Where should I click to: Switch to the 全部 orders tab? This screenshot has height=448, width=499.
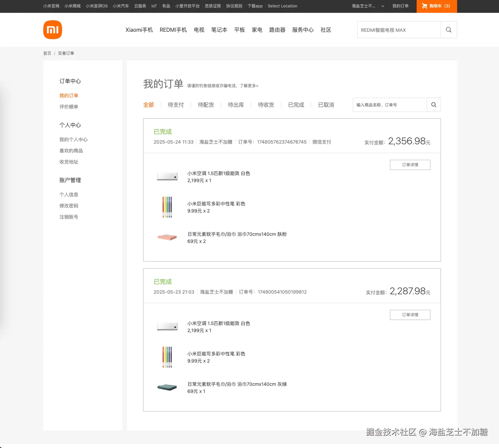149,105
